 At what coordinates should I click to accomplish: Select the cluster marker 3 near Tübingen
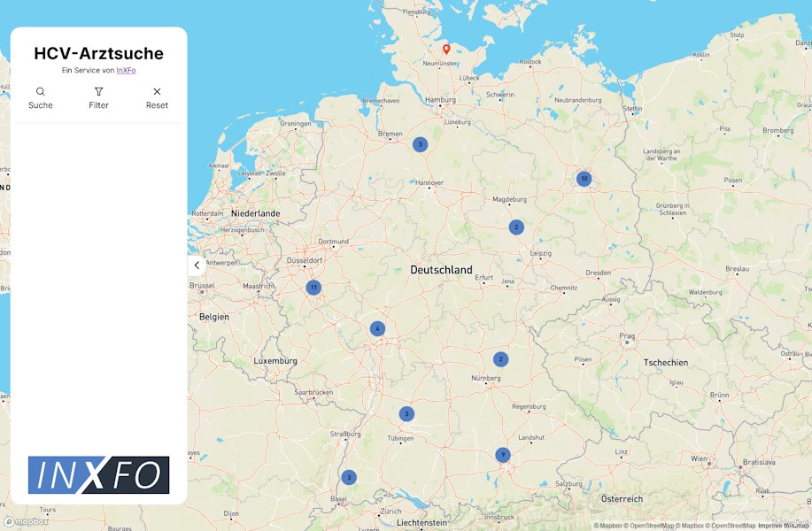(x=406, y=412)
